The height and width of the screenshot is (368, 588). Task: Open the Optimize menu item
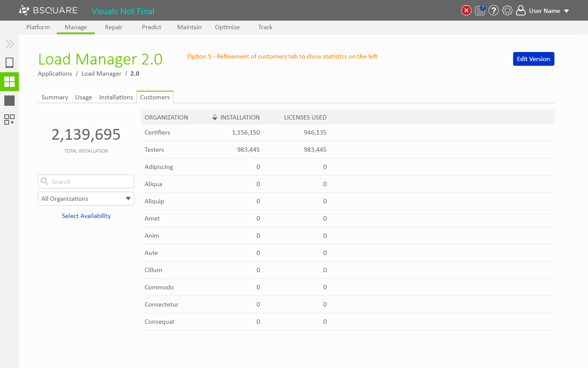pos(227,27)
